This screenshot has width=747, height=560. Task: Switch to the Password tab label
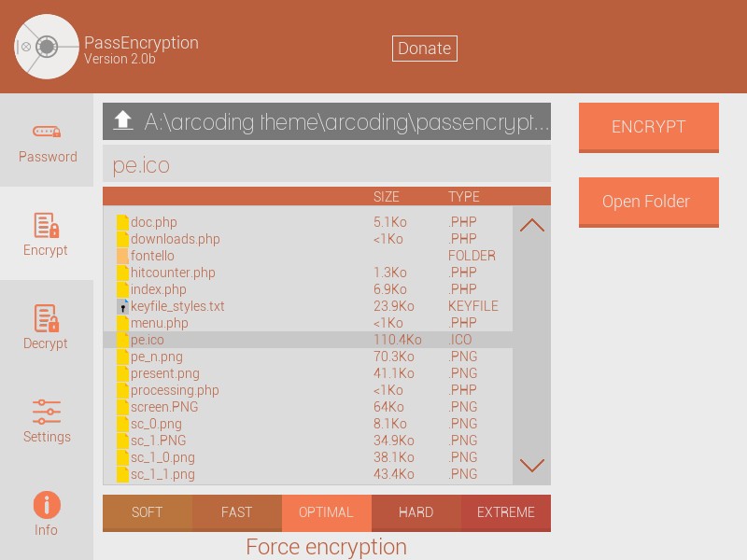(48, 157)
